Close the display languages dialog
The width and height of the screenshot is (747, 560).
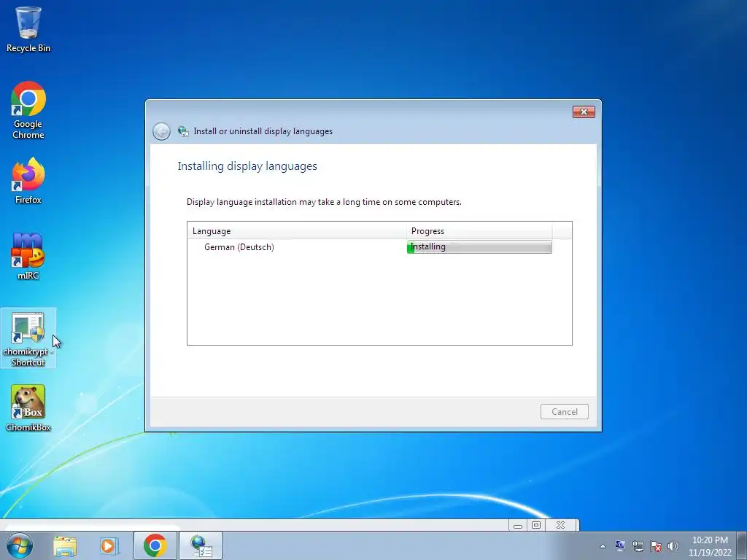coord(584,112)
